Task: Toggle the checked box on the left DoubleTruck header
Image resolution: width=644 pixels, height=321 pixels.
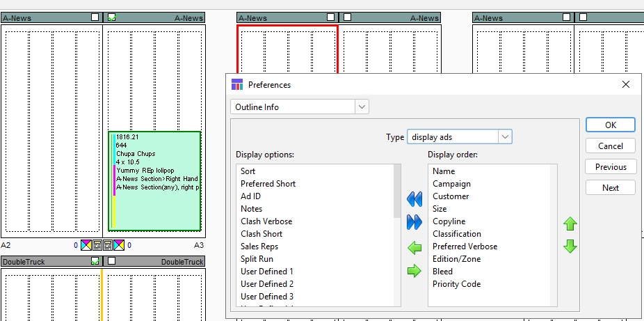Action: coord(95,261)
